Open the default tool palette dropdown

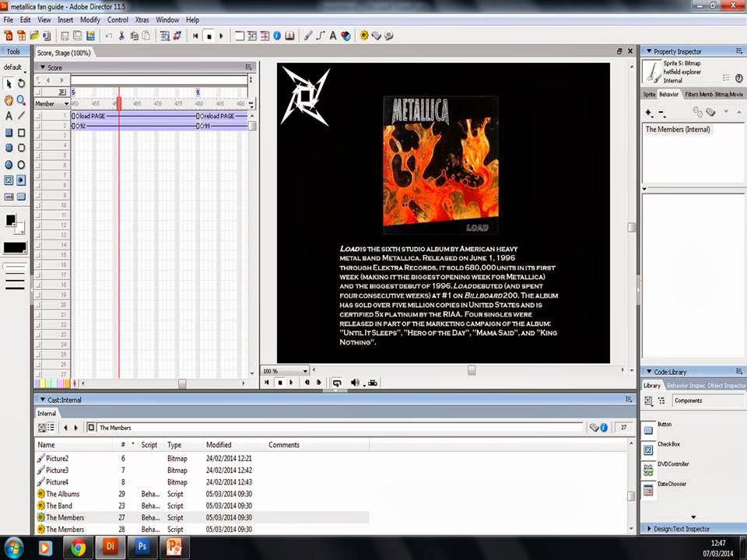point(14,67)
